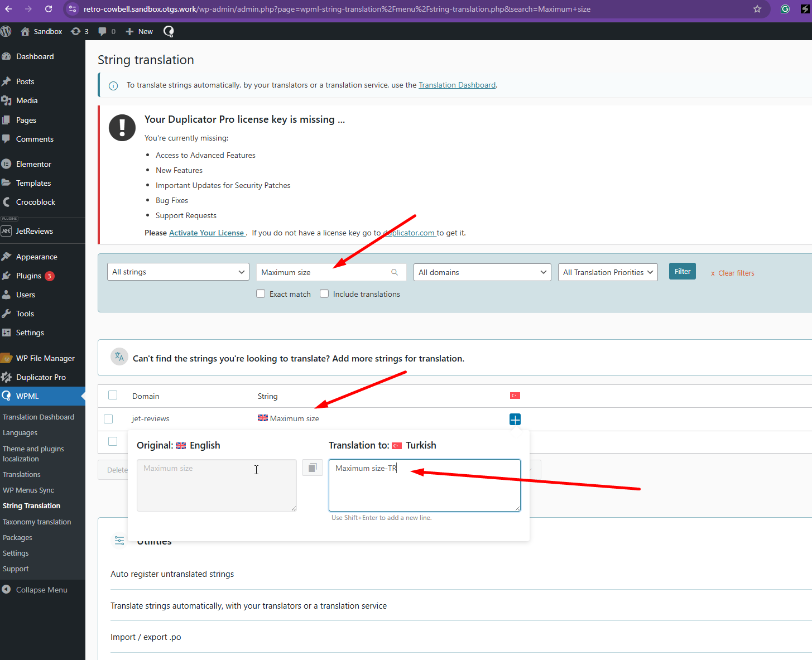812x660 pixels.
Task: Open the All strings dropdown
Action: tap(178, 272)
